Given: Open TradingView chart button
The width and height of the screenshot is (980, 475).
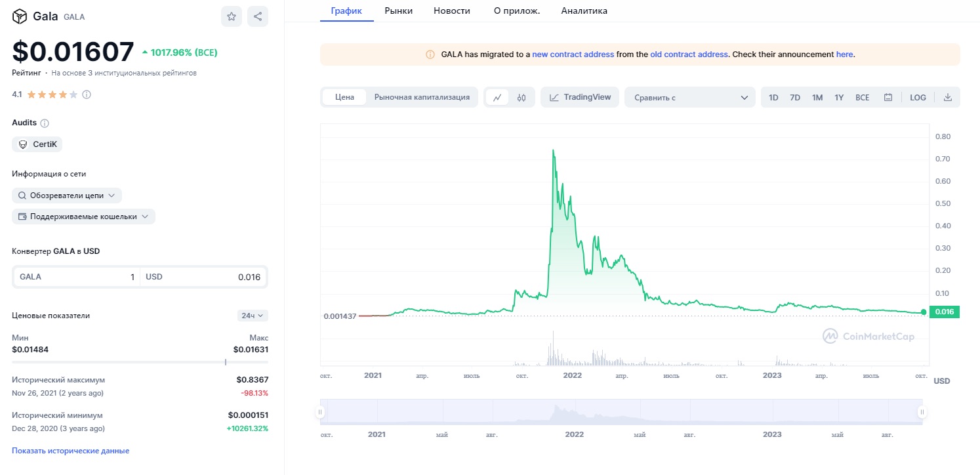Looking at the screenshot, I should (580, 97).
